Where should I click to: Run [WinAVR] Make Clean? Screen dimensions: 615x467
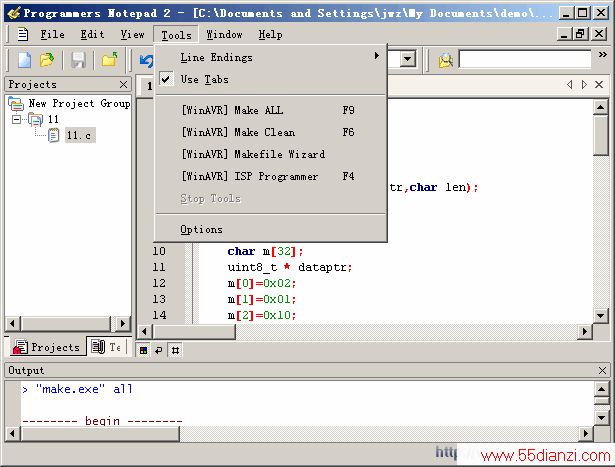tap(271, 132)
